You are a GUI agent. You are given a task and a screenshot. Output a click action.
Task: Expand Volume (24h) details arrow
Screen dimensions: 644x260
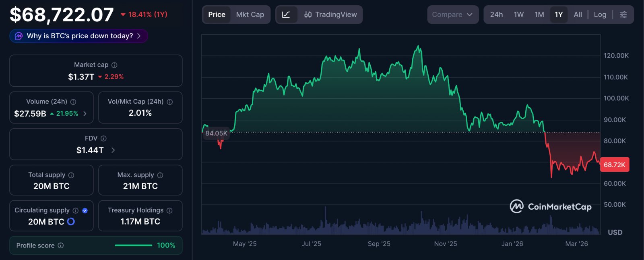click(x=85, y=114)
